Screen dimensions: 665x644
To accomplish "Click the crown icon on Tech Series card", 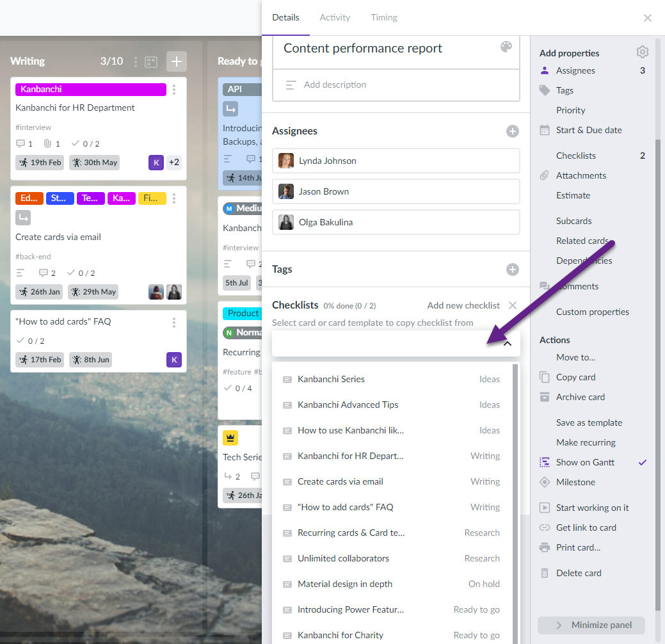I will tap(230, 438).
